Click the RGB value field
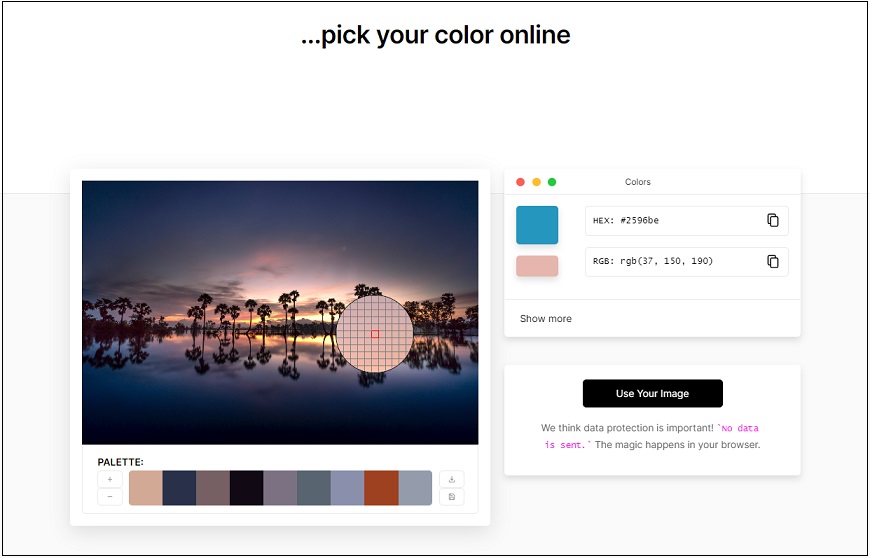The image size is (870, 558). click(672, 261)
